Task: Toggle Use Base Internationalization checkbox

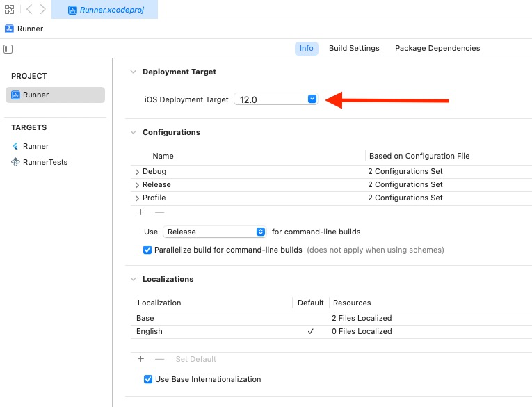Action: click(148, 379)
